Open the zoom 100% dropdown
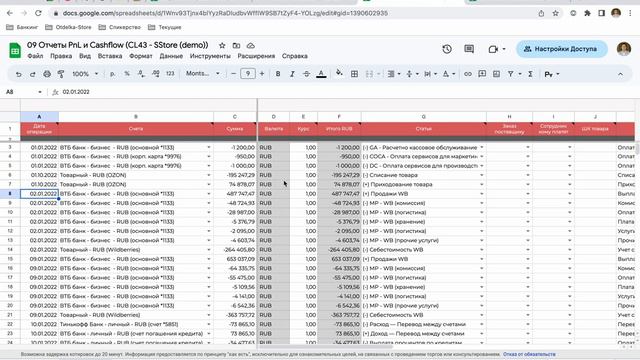Viewport: 640px width, 360px height. click(x=85, y=74)
